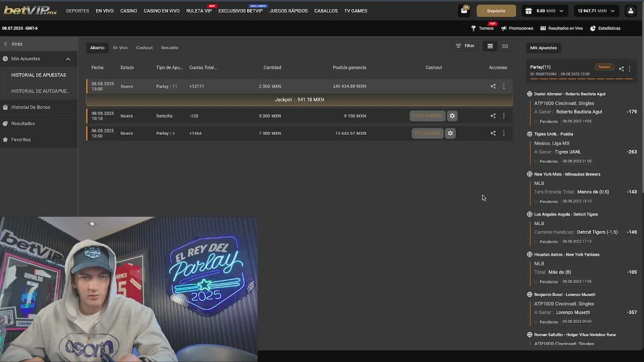Screen dimensions: 644x362
Task: Click the Jackpot 941.18 MXN bar
Action: pos(299,100)
